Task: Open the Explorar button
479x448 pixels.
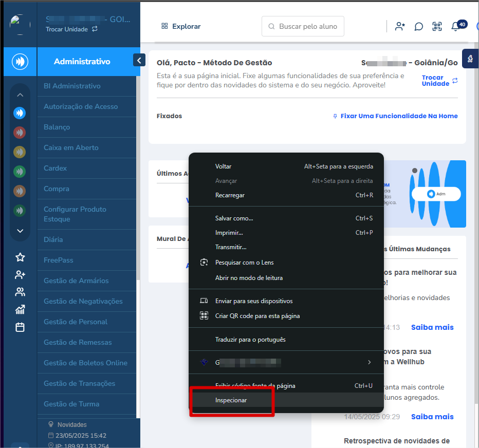Action: [181, 26]
